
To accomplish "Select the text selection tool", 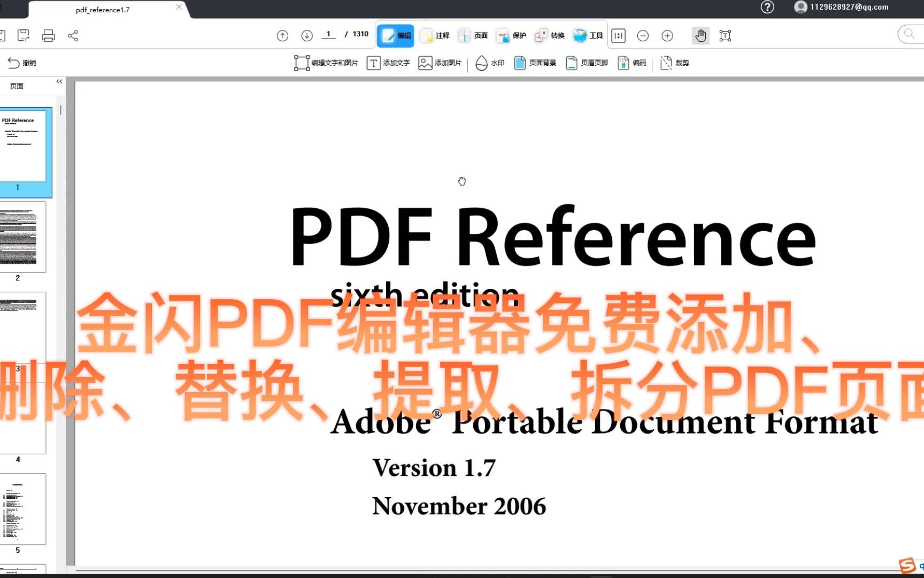I will click(725, 35).
